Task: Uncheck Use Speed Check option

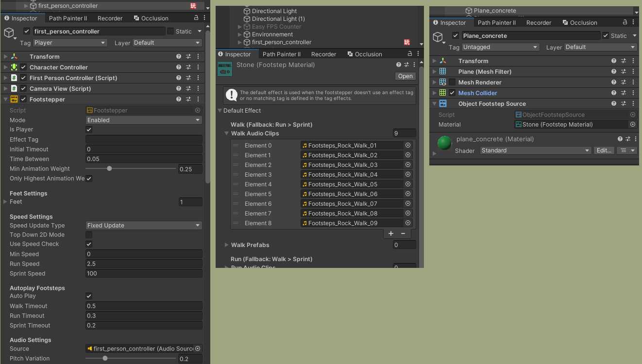Action: pyautogui.click(x=89, y=244)
